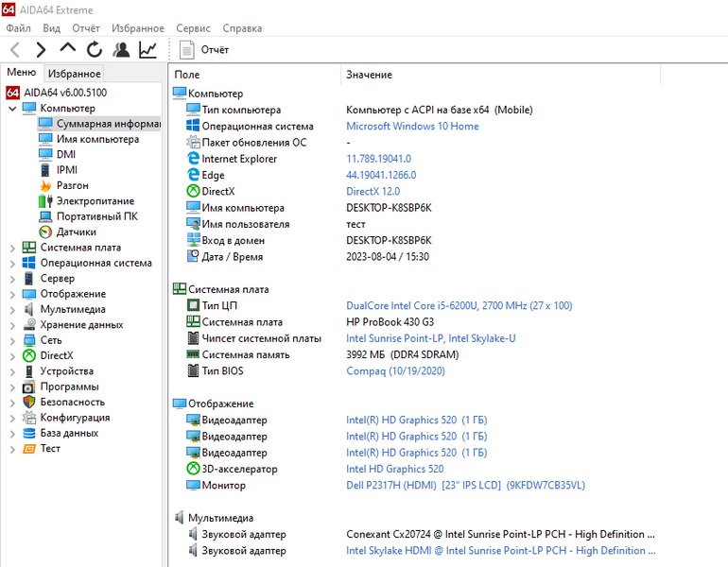Image resolution: width=728 pixels, height=567 pixels.
Task: Open the Intel Sunrise Point-LP chipset link
Action: [430, 338]
